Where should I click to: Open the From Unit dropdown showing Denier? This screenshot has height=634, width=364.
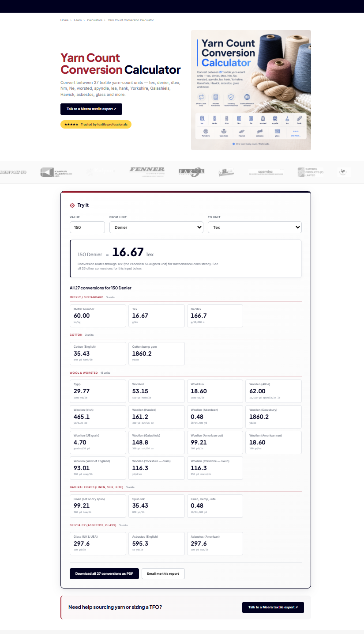coord(156,227)
